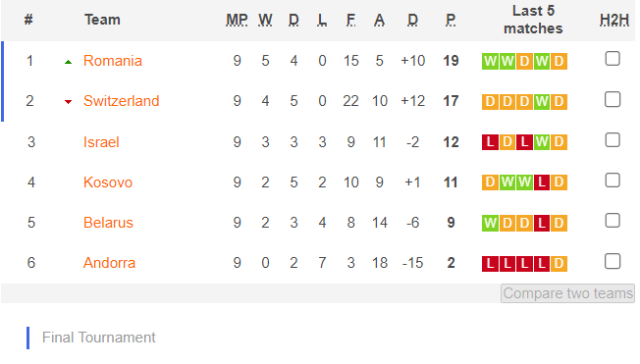This screenshot has width=640, height=364.
Task: Click the MP column header
Action: 237,20
